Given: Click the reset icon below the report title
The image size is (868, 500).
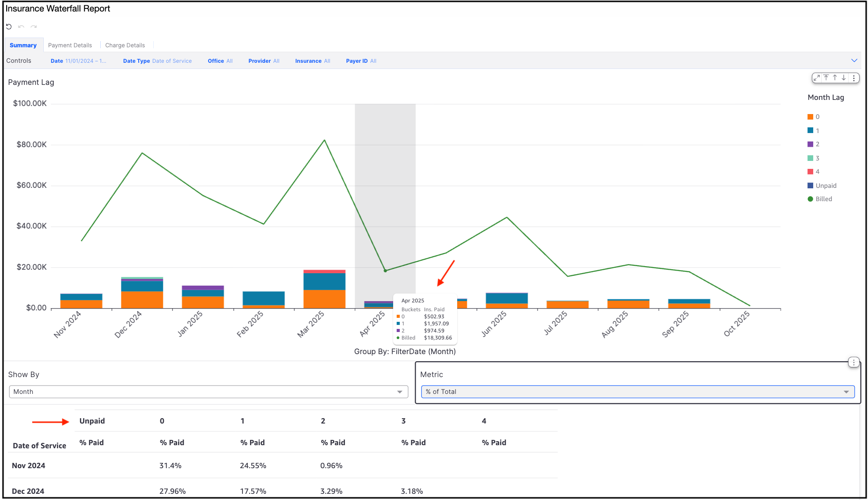Looking at the screenshot, I should coord(9,27).
